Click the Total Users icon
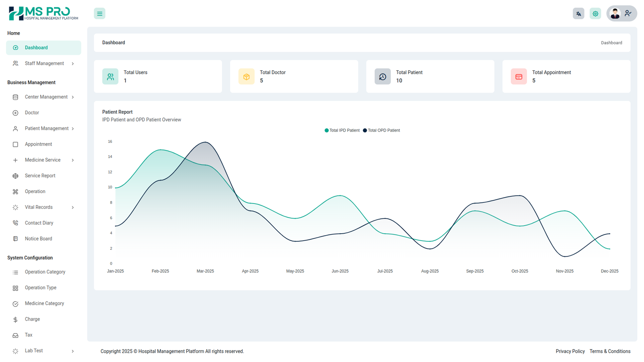Viewport: 644px width, 362px height. click(110, 76)
